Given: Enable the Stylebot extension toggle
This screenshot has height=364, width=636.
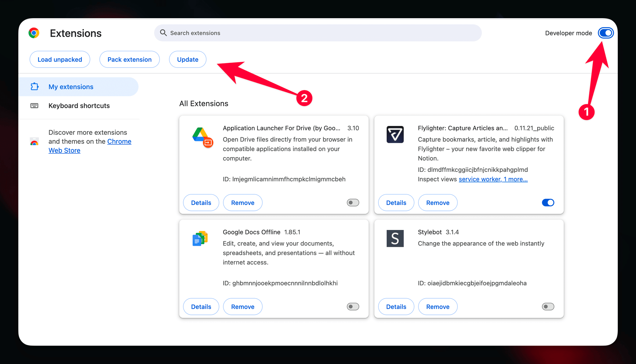Looking at the screenshot, I should pos(548,307).
